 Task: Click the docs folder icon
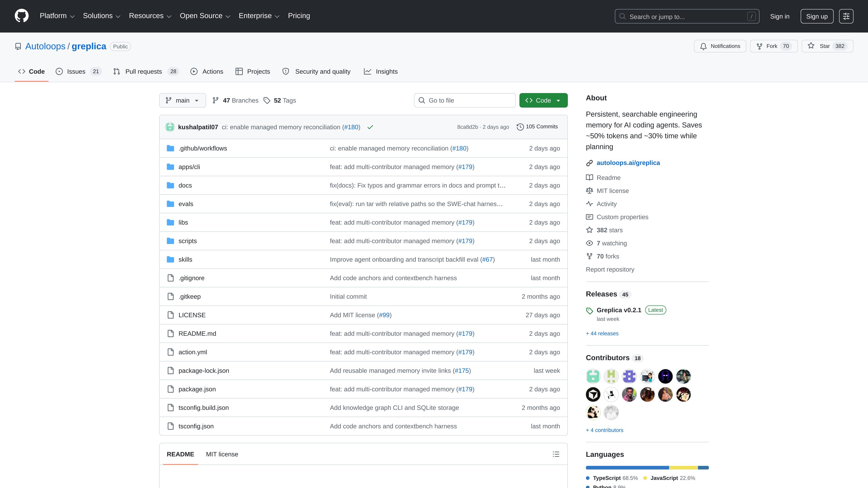click(x=170, y=185)
